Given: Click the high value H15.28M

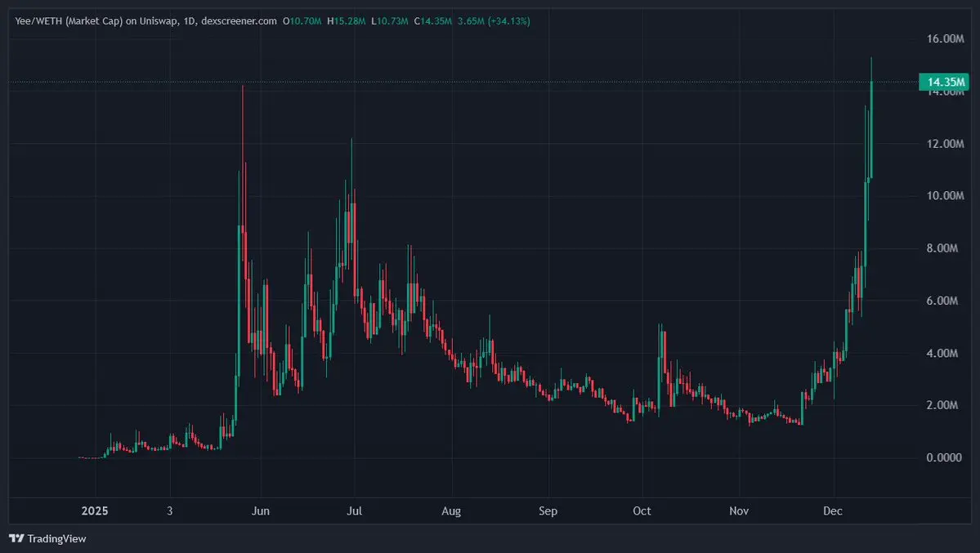Looking at the screenshot, I should pos(347,21).
